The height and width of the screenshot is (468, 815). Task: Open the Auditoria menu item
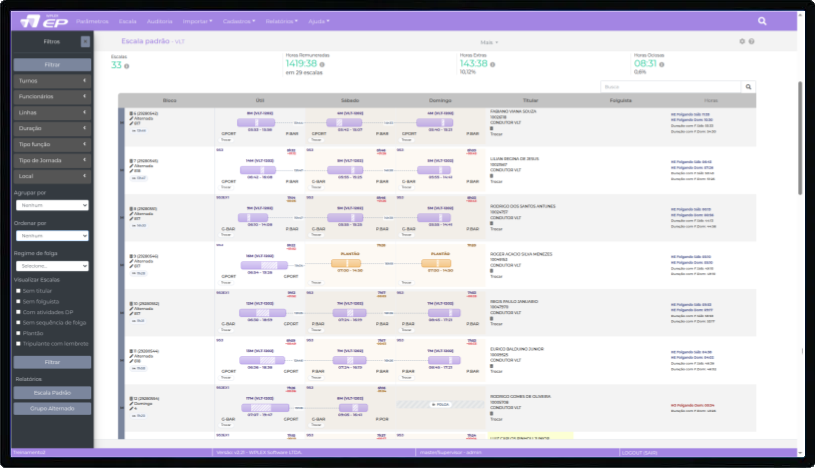click(x=160, y=21)
